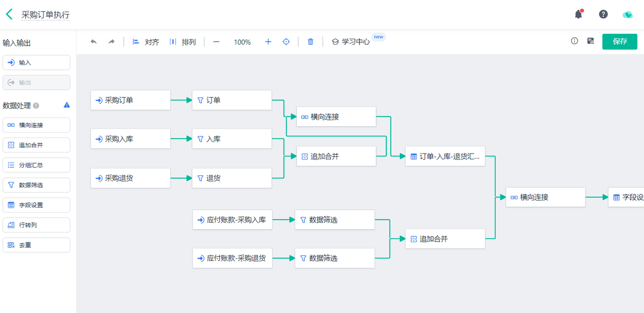Open the notification bell
Image resolution: width=644 pixels, height=313 pixels.
pyautogui.click(x=579, y=14)
